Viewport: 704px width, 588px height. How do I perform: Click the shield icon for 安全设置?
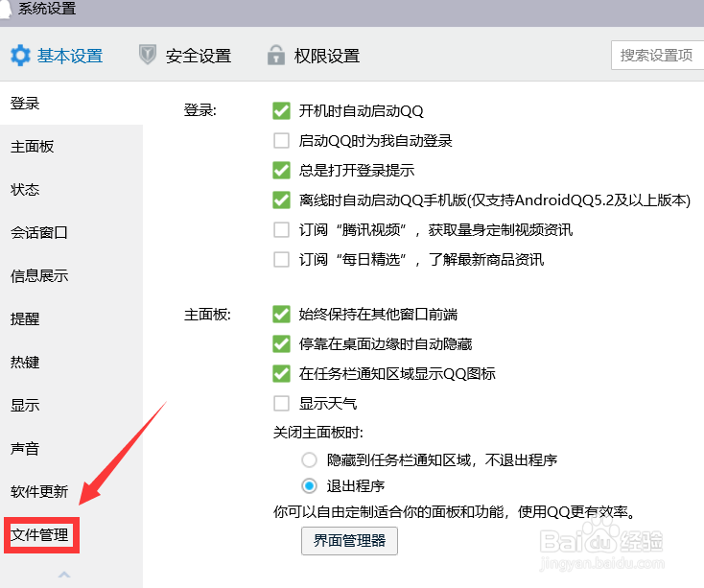pyautogui.click(x=148, y=55)
